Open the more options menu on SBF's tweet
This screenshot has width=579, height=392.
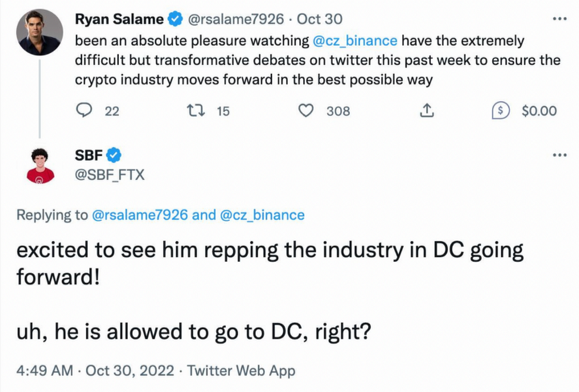pyautogui.click(x=560, y=155)
